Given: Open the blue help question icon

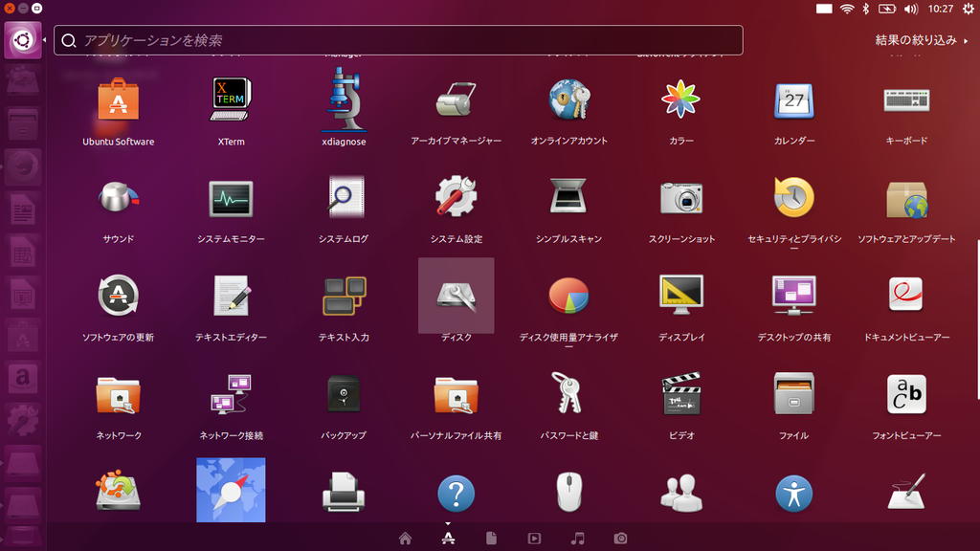Looking at the screenshot, I should coord(456,494).
